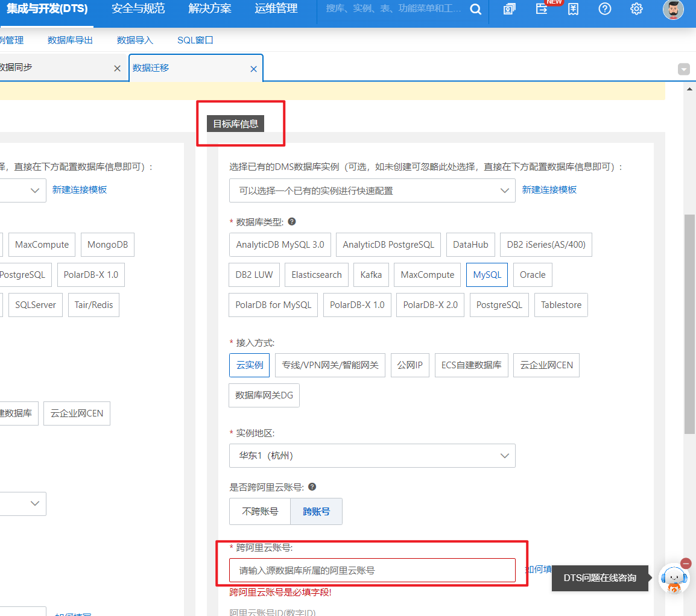Choose 云企业网CEN in the left source panel
Screen dimensions: 696x616
pyautogui.click(x=77, y=413)
